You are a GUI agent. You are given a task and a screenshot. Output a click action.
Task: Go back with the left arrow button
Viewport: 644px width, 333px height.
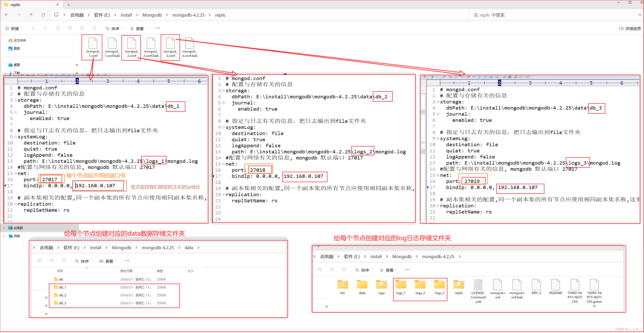(7, 15)
